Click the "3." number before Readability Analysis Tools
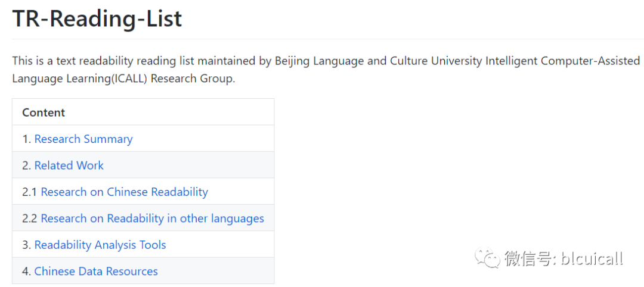Image resolution: width=644 pixels, height=287 pixels. (x=26, y=245)
